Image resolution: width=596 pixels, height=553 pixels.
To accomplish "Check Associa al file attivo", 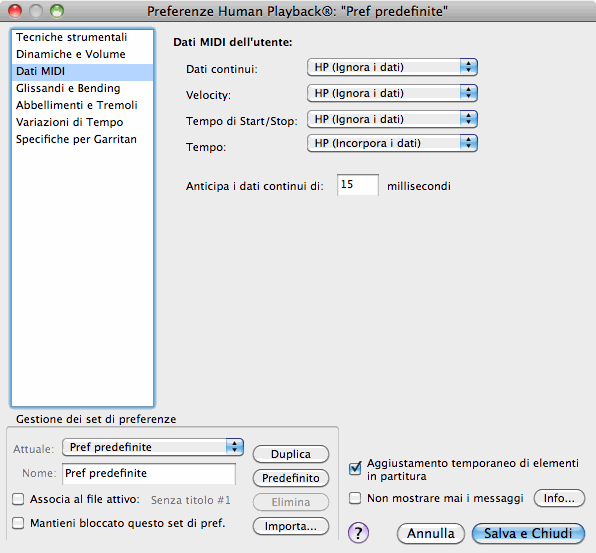I will 18,499.
